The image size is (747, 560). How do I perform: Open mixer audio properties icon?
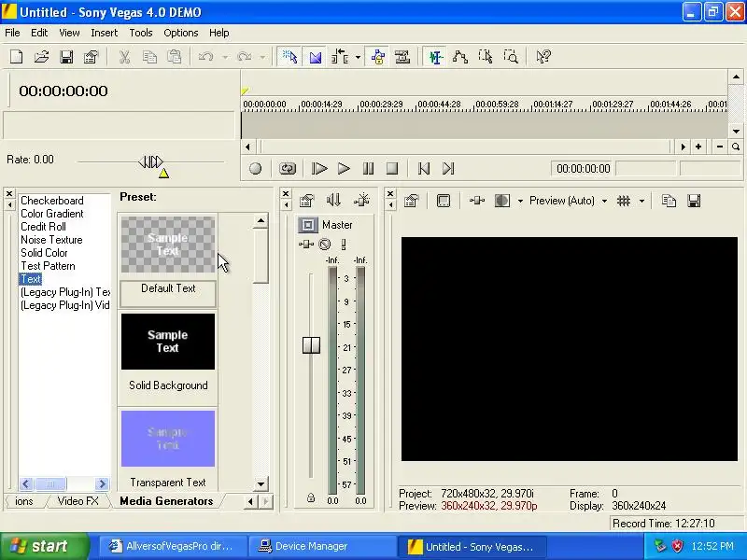(x=307, y=201)
